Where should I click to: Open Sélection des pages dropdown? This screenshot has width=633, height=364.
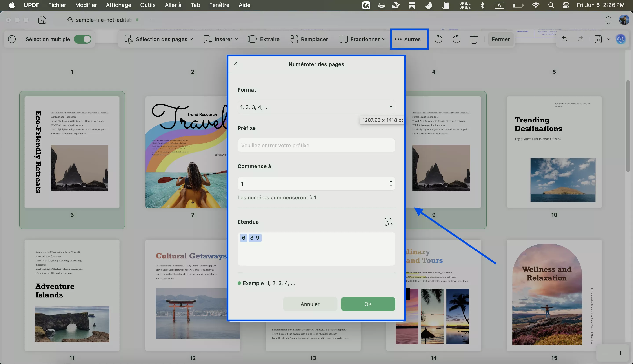point(158,39)
